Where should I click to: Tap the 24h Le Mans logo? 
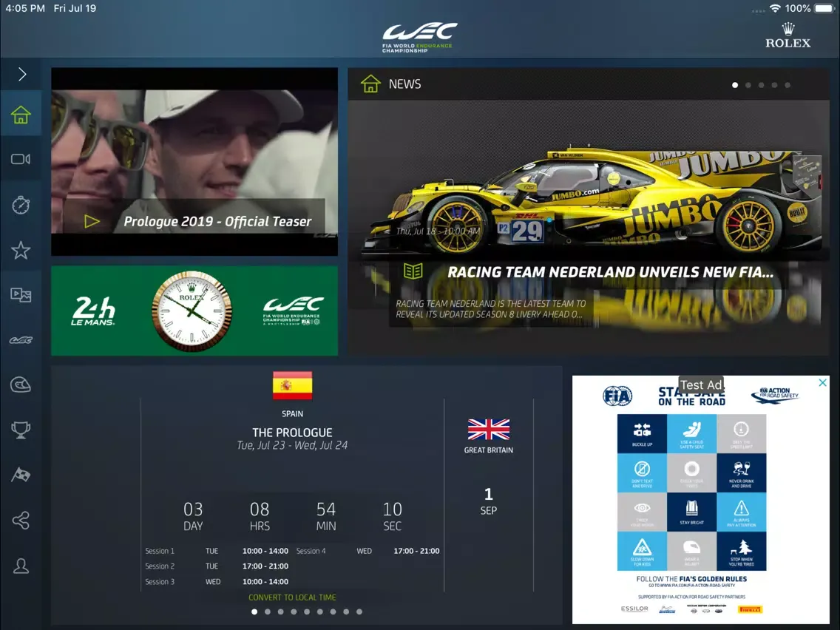click(x=94, y=311)
